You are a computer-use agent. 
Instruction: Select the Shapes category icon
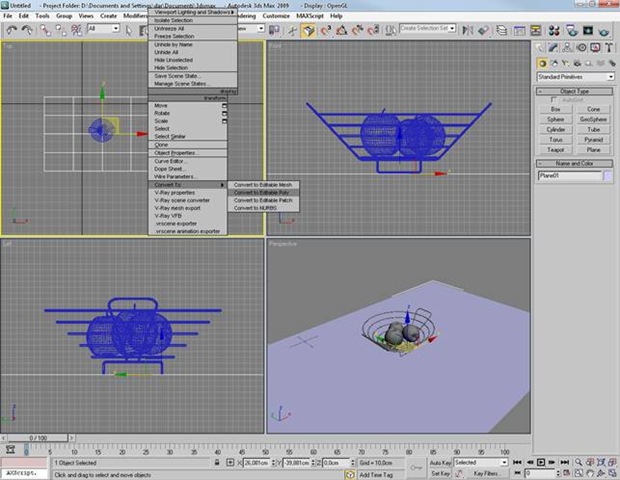[554, 62]
